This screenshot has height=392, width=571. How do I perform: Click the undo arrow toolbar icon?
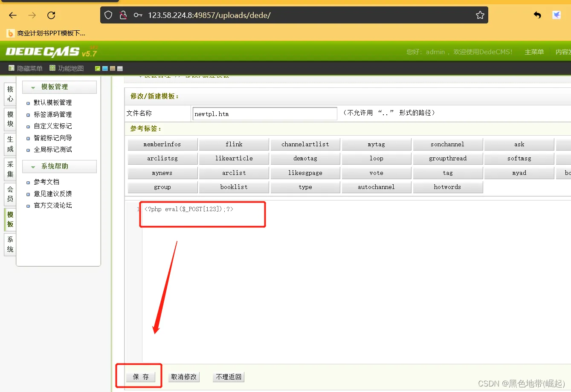pyautogui.click(x=537, y=15)
